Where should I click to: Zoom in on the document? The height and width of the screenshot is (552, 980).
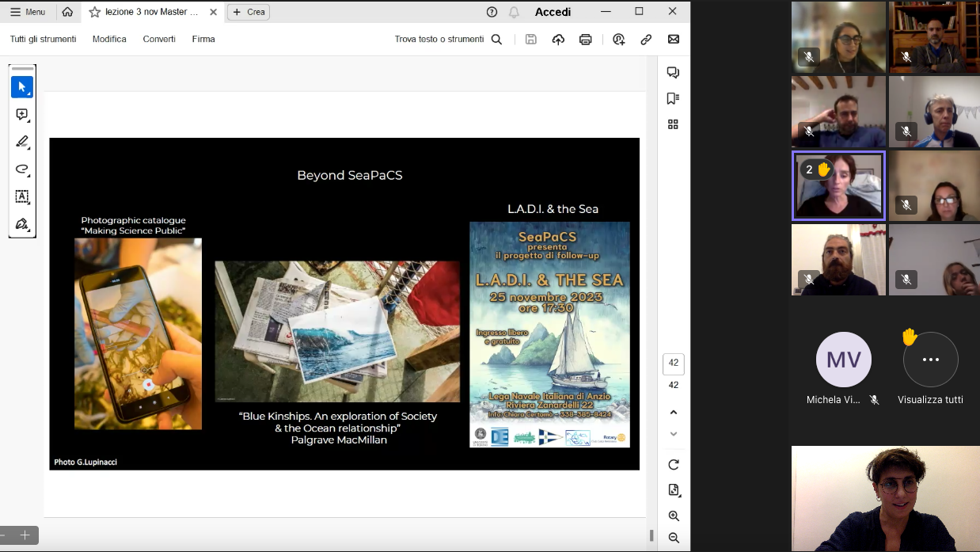[x=674, y=516]
